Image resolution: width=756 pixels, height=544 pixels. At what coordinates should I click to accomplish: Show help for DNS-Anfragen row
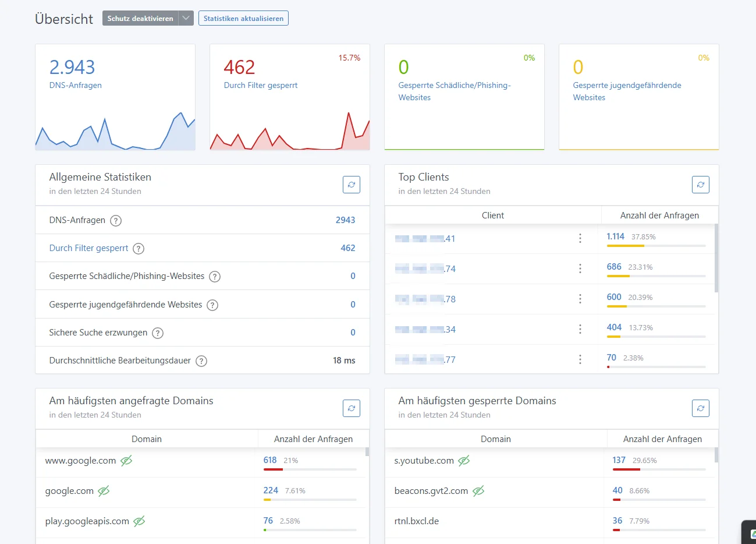(x=116, y=220)
